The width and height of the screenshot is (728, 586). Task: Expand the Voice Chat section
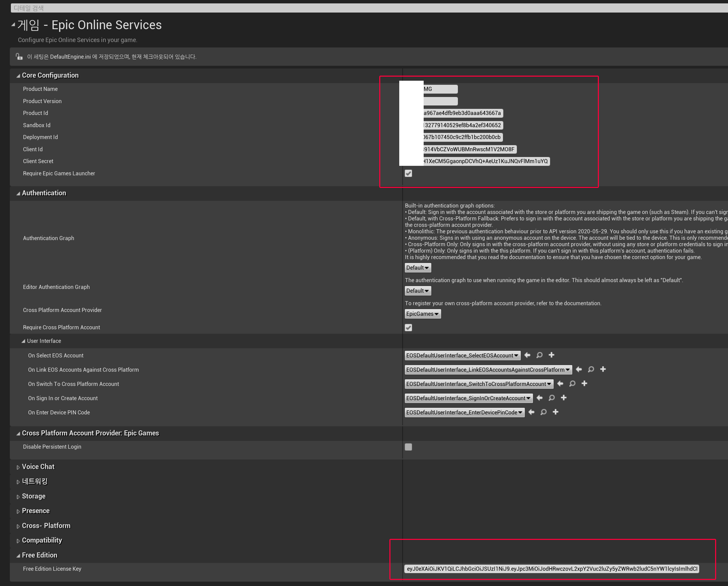[x=18, y=467]
